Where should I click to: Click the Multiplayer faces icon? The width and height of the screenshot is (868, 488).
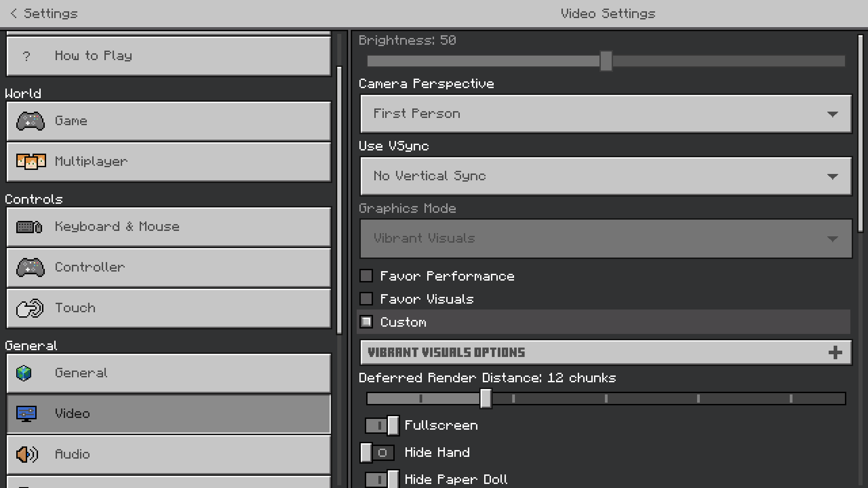[31, 161]
